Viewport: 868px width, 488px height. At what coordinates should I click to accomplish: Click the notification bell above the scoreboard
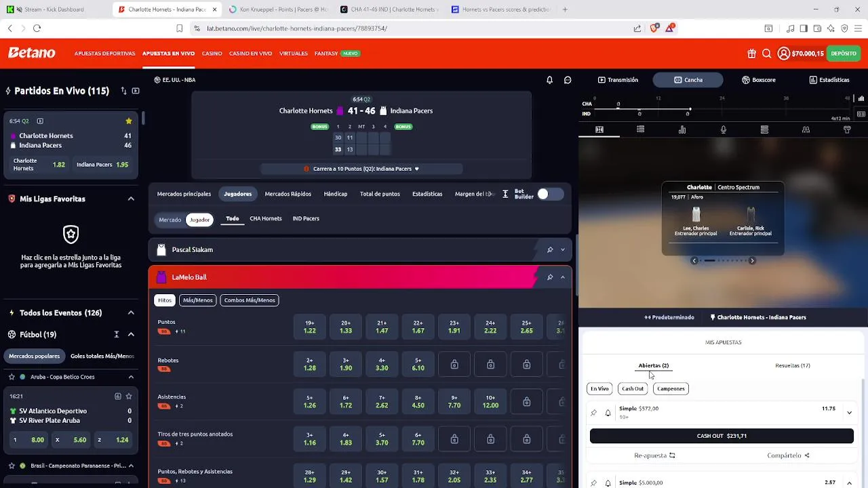tap(550, 80)
